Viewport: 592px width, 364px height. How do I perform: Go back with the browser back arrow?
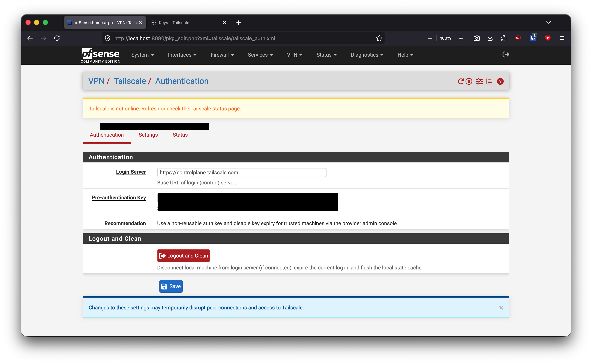30,38
